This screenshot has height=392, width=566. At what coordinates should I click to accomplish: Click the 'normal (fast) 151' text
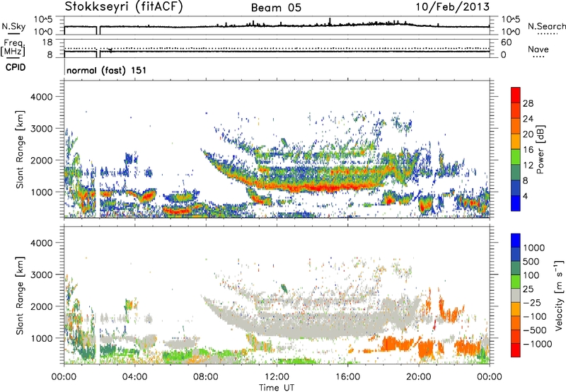pyautogui.click(x=107, y=70)
